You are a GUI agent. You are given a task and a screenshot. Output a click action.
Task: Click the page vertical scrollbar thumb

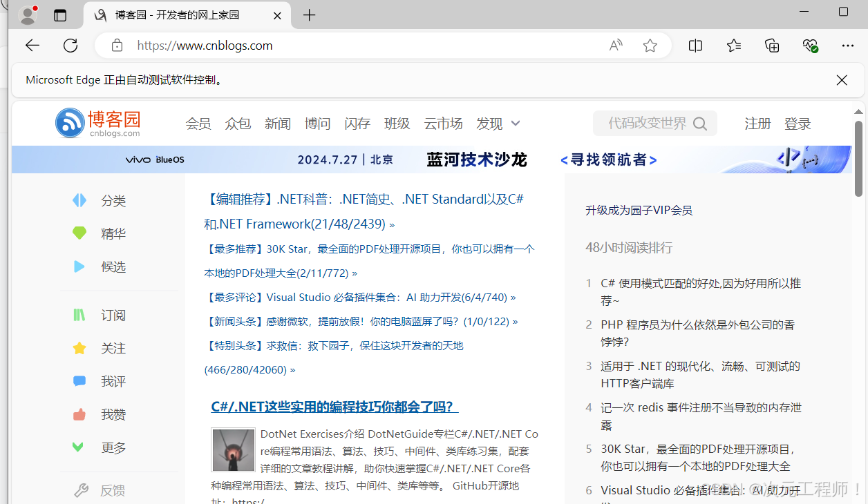click(x=858, y=158)
